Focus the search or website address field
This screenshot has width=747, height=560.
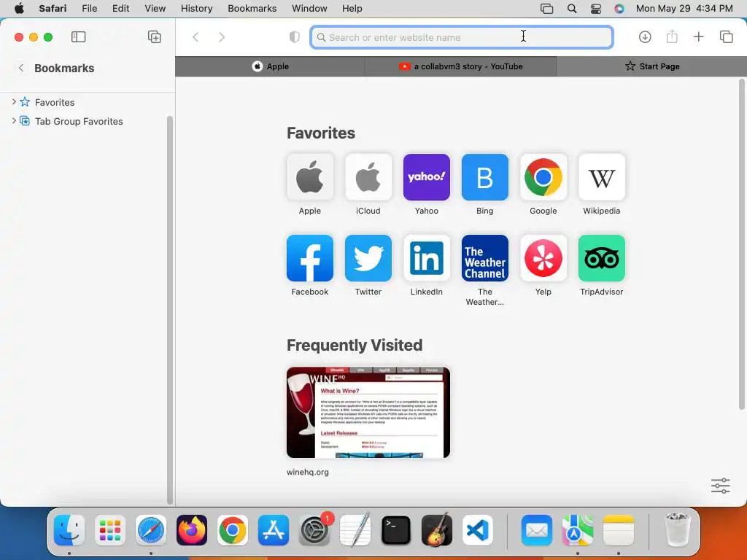461,37
